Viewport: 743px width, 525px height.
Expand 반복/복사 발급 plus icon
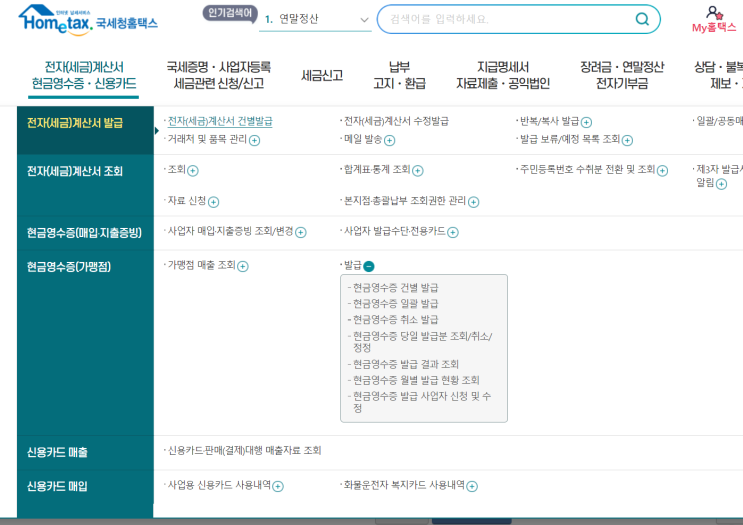click(x=586, y=122)
